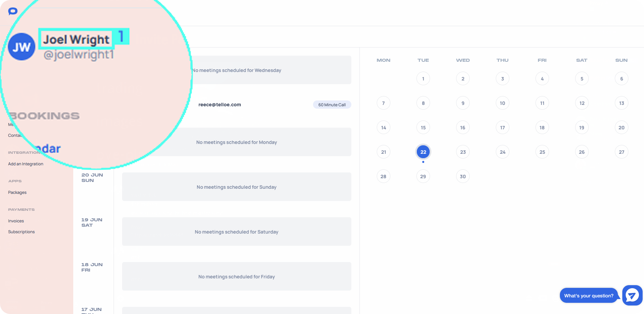
Task: Select day 19 in the calendar
Action: tap(582, 128)
